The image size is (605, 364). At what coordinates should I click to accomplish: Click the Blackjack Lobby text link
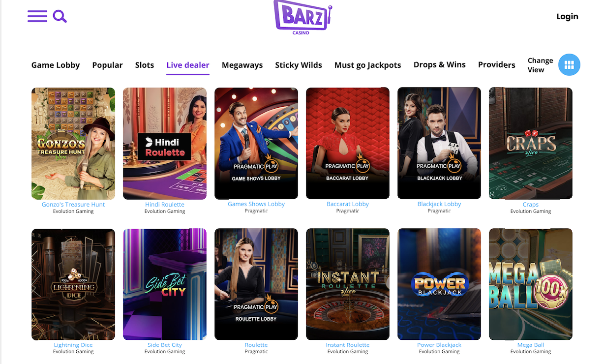pos(439,204)
